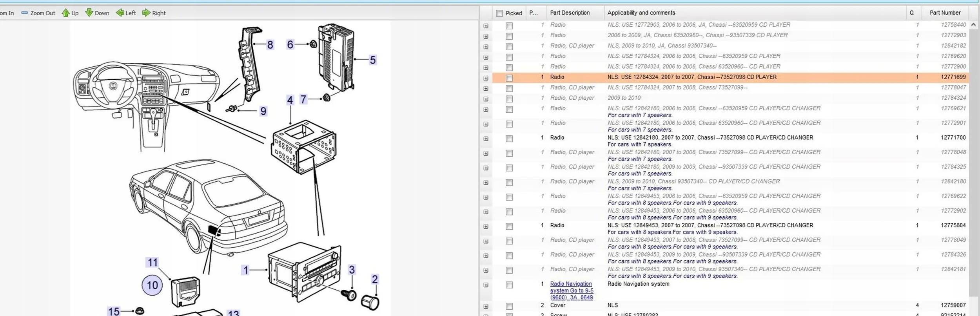Viewport: 980px width, 316px height.
Task: Expand the row for part 12769621
Action: click(x=486, y=110)
